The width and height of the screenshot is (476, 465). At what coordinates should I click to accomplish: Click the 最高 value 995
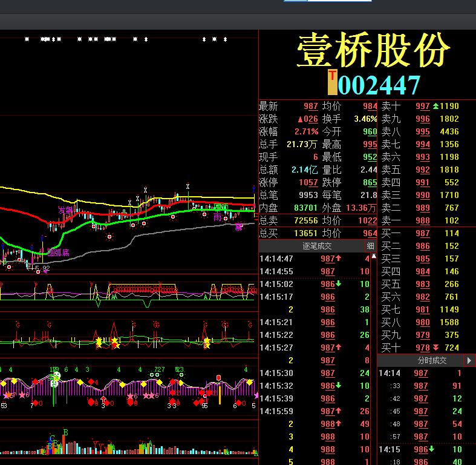pos(370,144)
